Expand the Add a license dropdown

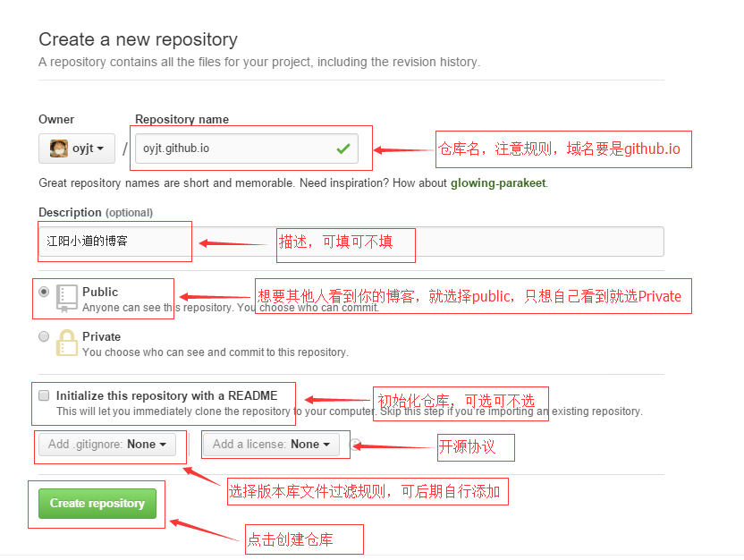coord(272,445)
